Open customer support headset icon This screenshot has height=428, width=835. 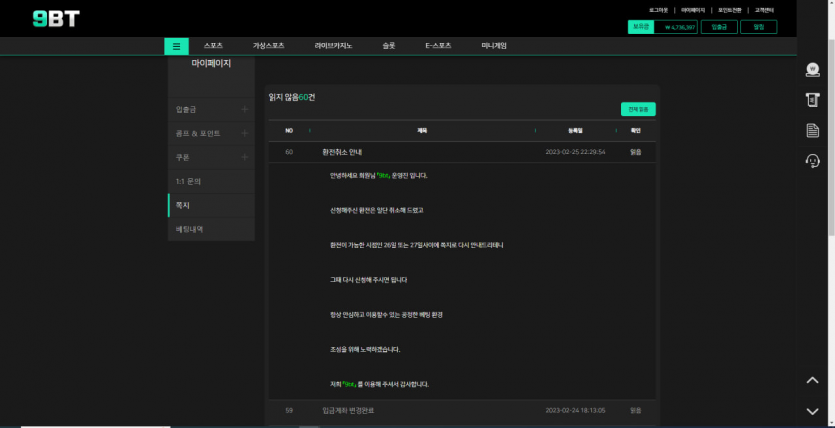812,161
